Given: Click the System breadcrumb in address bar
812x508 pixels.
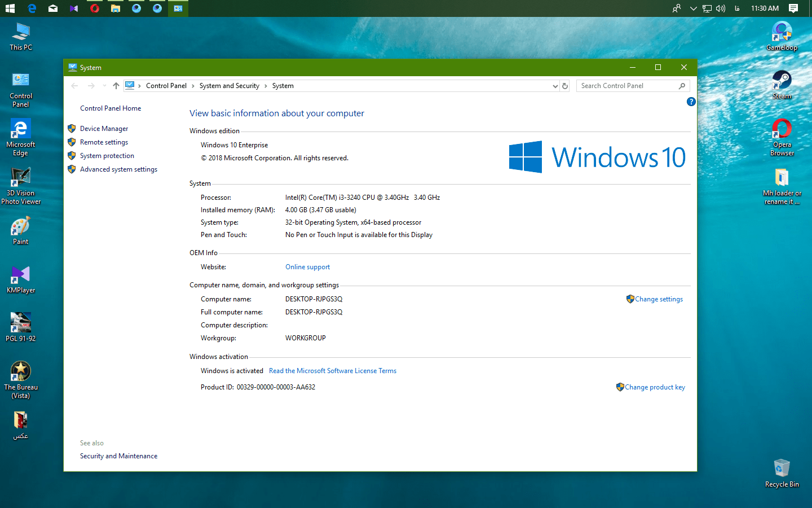Looking at the screenshot, I should click(283, 86).
